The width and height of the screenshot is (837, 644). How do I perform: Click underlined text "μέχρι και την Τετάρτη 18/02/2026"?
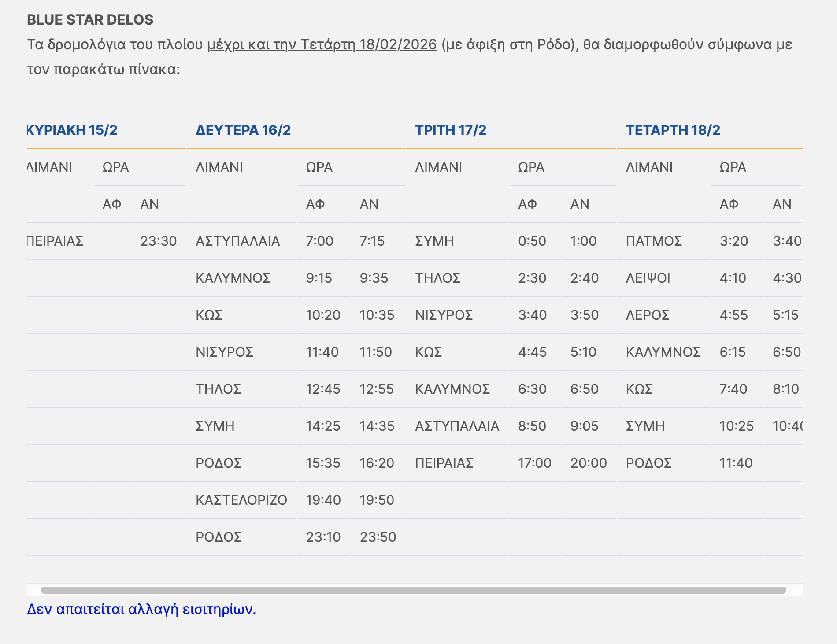tap(322, 44)
